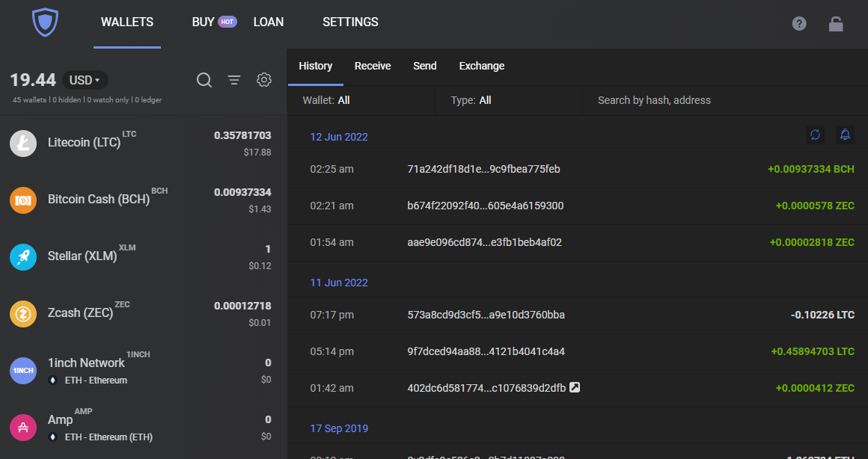Open wallet search magnifier icon
The image size is (868, 459).
point(204,80)
